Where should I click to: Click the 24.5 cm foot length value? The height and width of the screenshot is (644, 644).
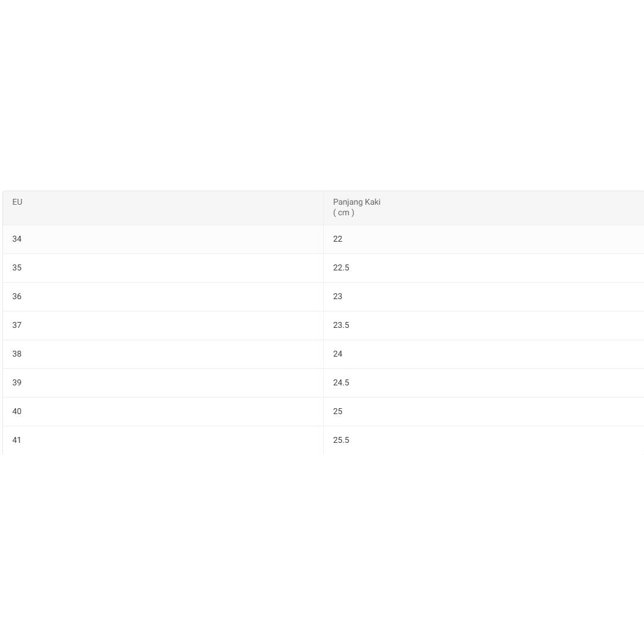(341, 383)
